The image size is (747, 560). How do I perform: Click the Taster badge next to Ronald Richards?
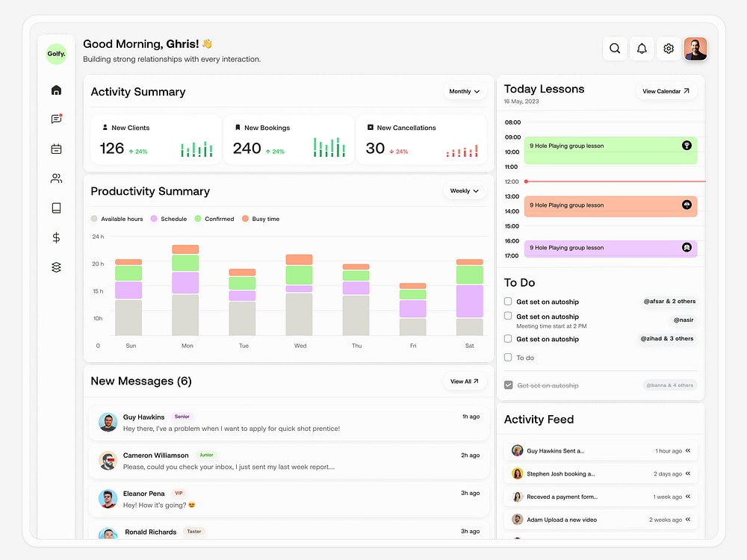[x=194, y=532]
